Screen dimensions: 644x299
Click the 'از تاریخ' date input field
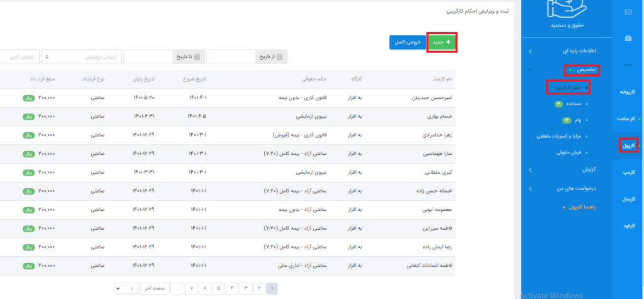pos(231,57)
